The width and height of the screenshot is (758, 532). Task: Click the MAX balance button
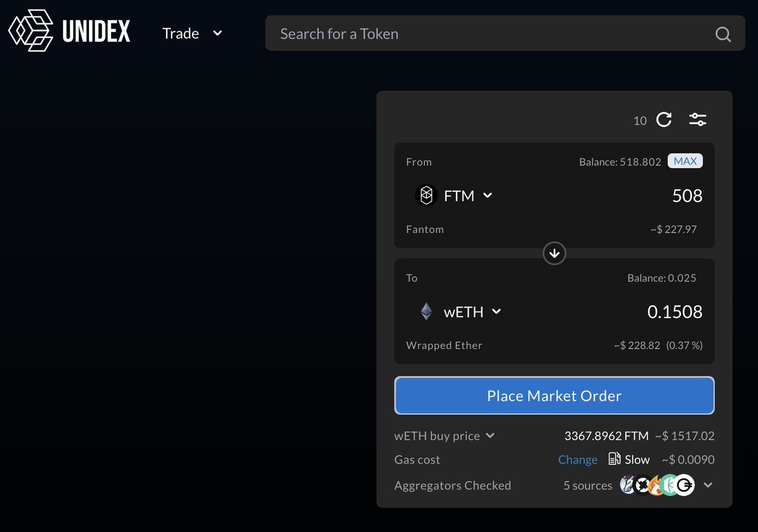[685, 161]
